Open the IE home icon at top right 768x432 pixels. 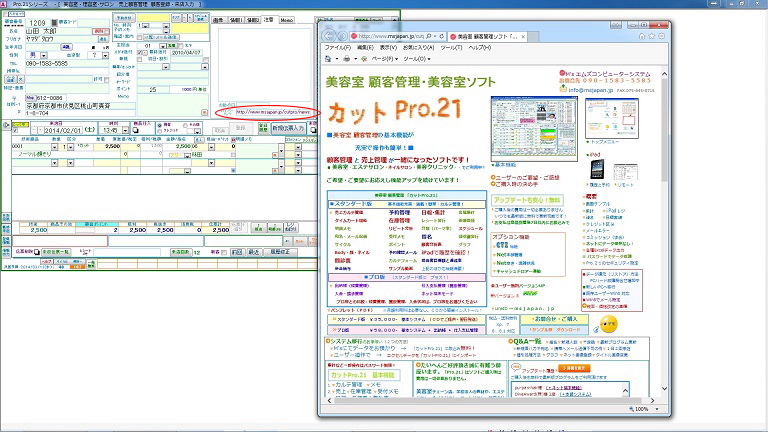(642, 36)
